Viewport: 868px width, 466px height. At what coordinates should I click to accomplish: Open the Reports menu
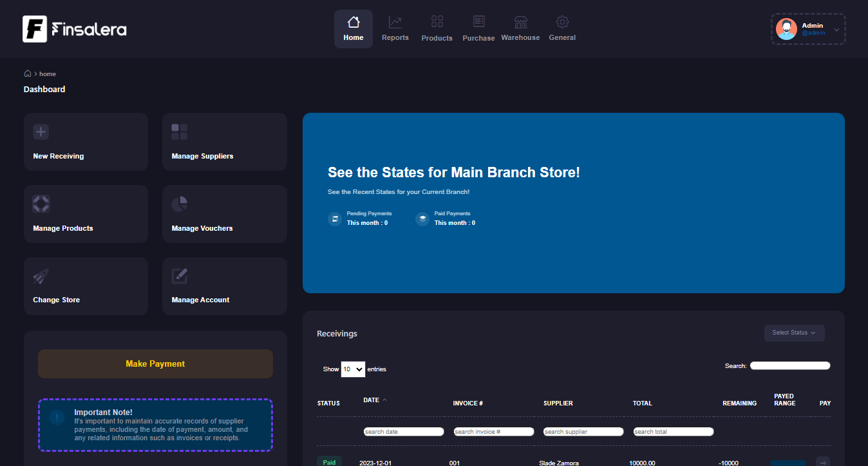coord(395,29)
